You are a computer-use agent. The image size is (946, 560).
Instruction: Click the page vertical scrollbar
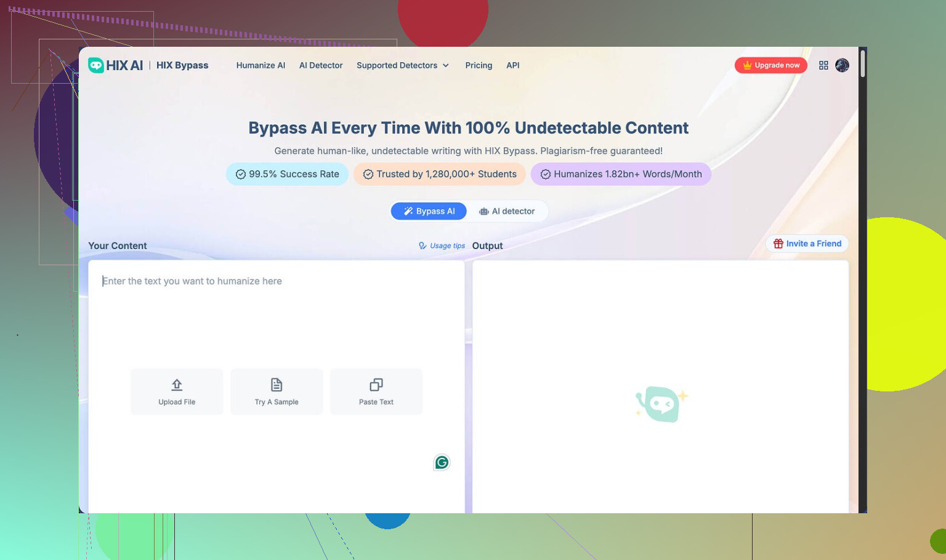862,64
